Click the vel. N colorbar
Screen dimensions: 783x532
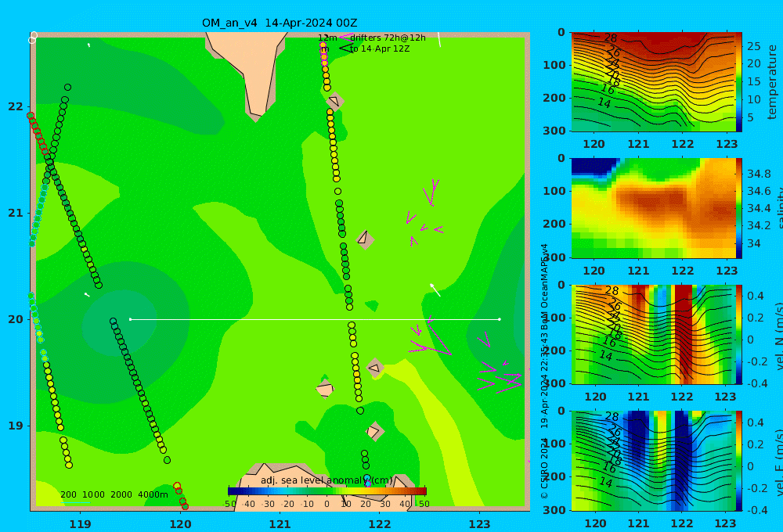click(739, 334)
